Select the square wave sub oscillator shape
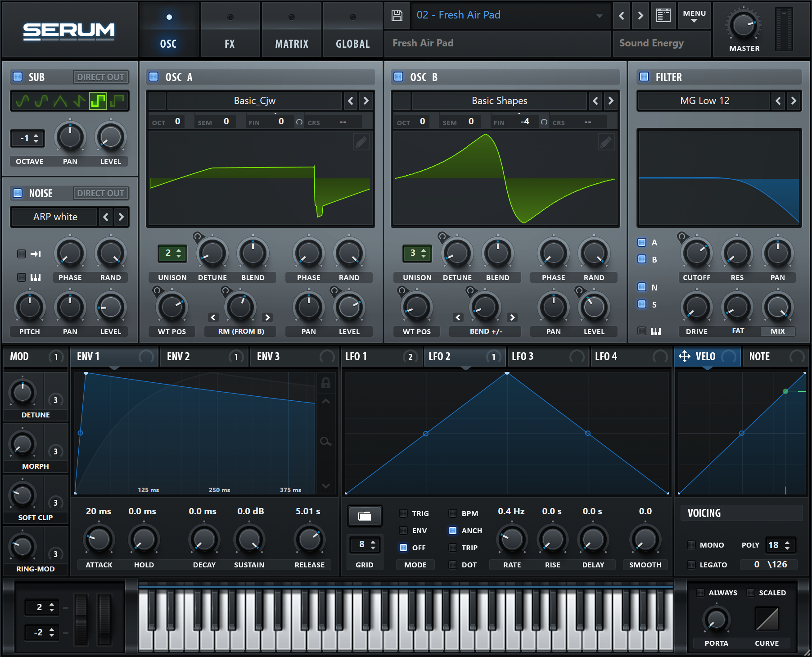The width and height of the screenshot is (812, 657). click(x=98, y=101)
